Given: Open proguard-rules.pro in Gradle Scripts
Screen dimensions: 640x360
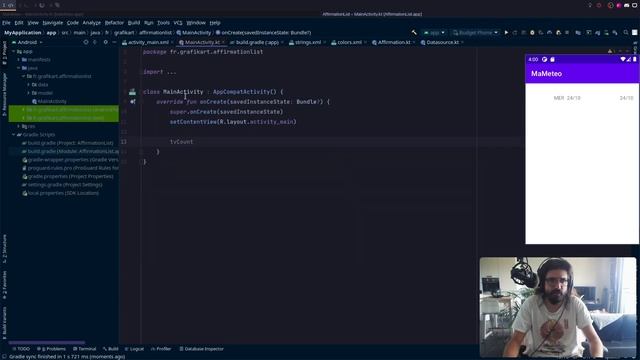Looking at the screenshot, I should click(70, 168).
